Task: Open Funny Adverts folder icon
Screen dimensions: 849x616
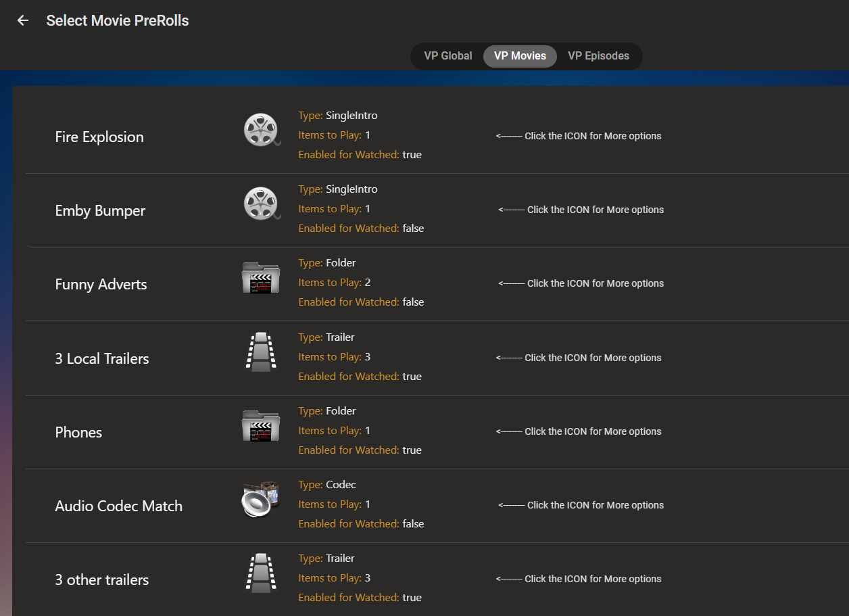Action: (261, 277)
